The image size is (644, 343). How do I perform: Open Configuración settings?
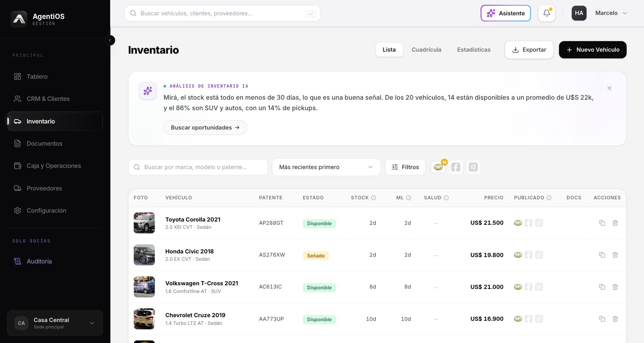pos(55,211)
